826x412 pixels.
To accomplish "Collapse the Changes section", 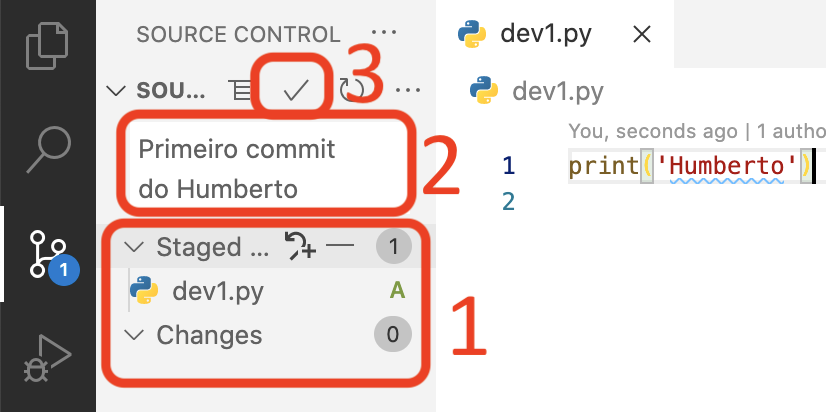I will point(135,335).
